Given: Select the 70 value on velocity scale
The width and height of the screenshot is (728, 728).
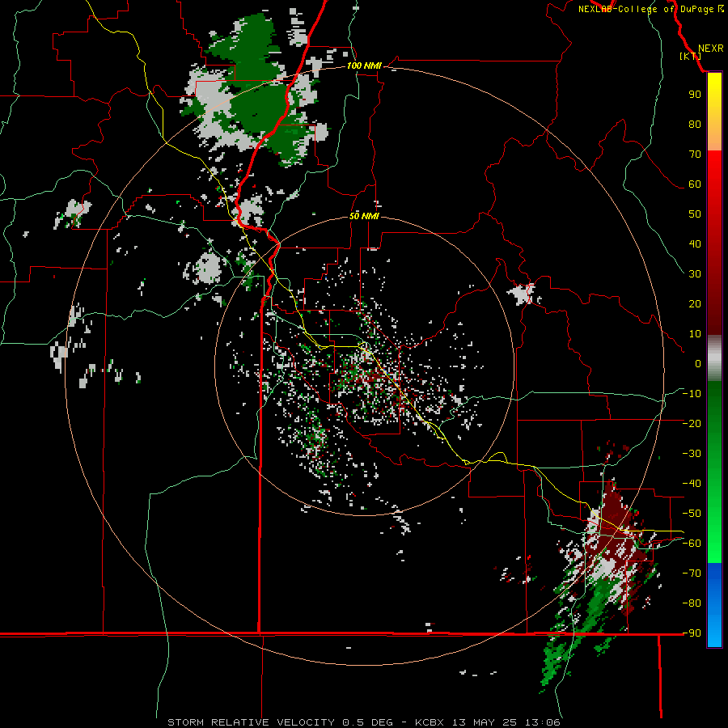Looking at the screenshot, I should pyautogui.click(x=695, y=154).
